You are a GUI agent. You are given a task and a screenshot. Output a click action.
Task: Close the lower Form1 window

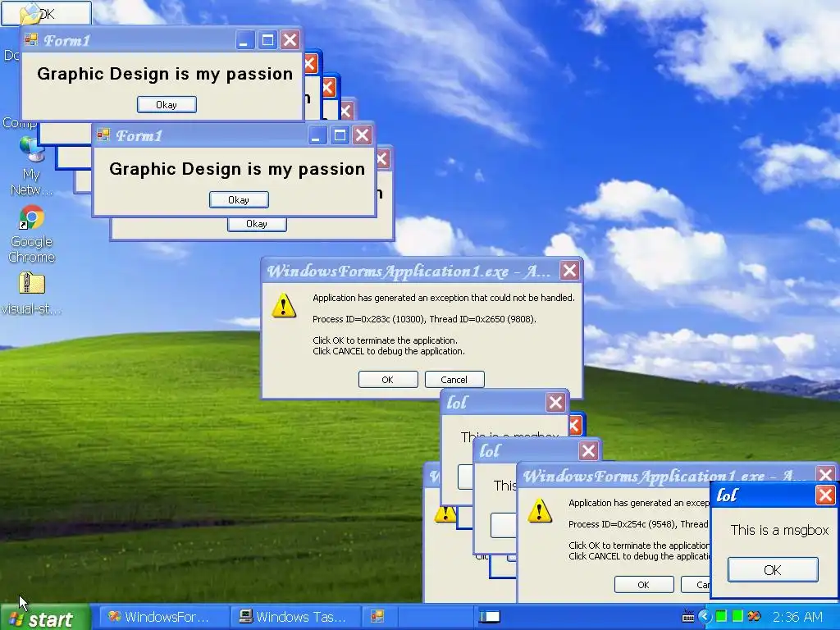363,135
